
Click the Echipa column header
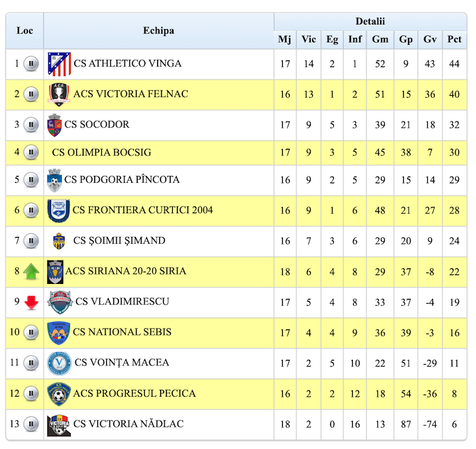coord(158,31)
